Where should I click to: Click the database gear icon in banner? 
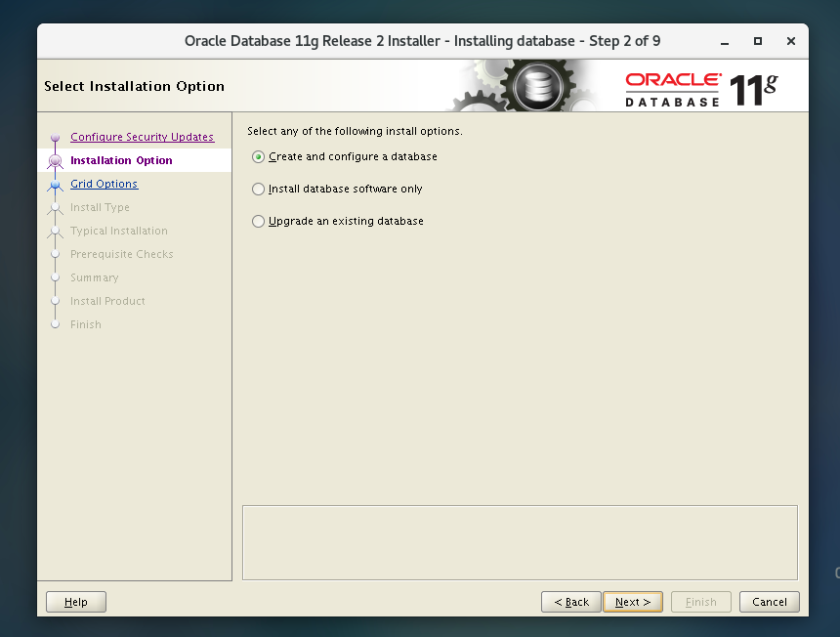538,86
